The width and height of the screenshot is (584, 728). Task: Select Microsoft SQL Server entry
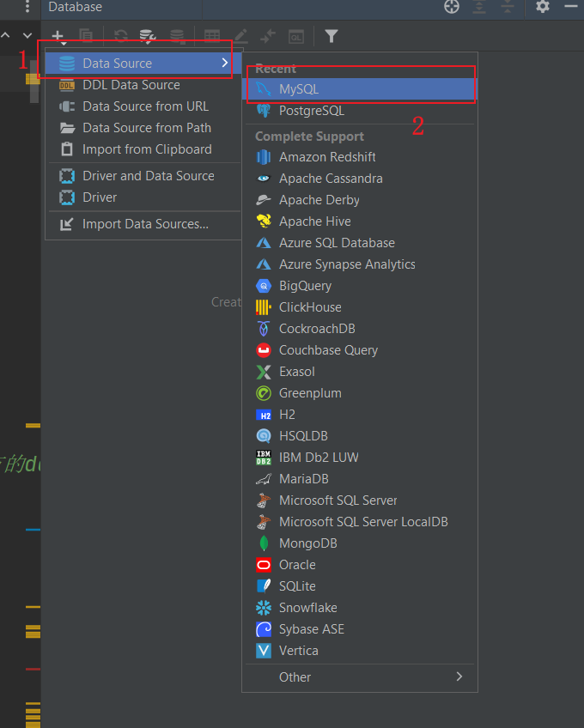click(360, 500)
